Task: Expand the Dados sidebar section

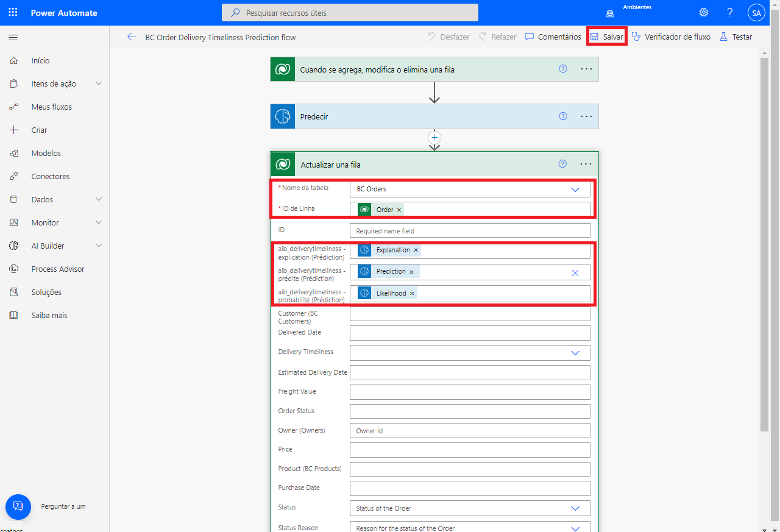Action: (99, 199)
